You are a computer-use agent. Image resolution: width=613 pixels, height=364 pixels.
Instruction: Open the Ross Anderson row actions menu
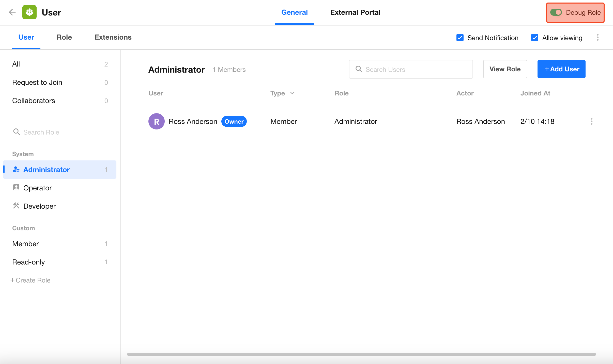coord(592,121)
